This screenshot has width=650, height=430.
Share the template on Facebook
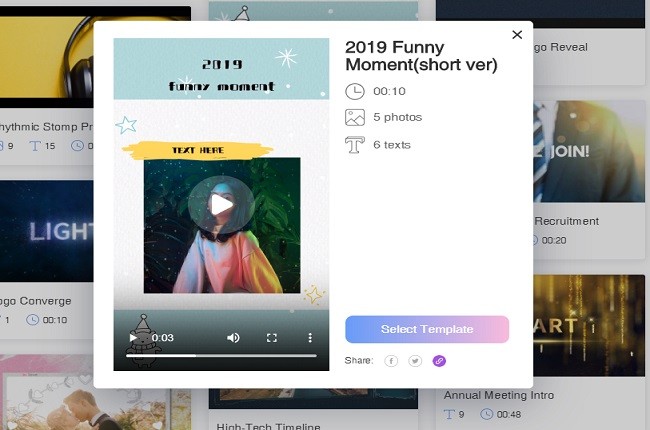391,361
